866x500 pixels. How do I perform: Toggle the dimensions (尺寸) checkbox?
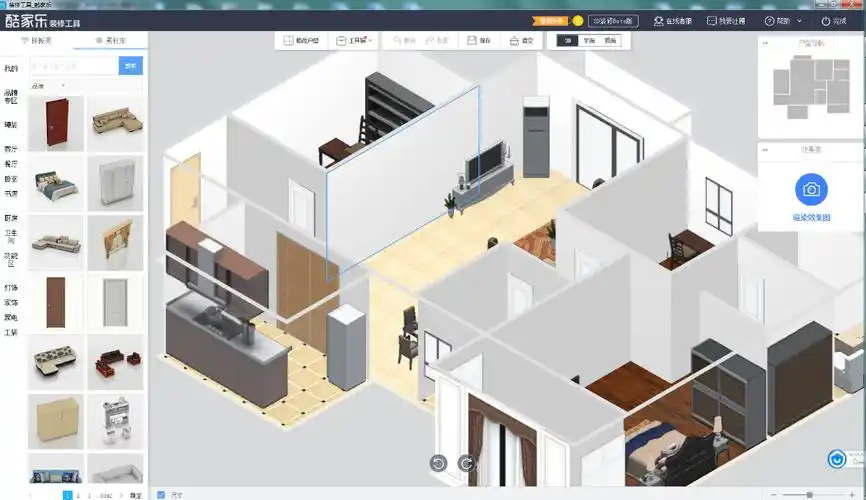(x=161, y=494)
